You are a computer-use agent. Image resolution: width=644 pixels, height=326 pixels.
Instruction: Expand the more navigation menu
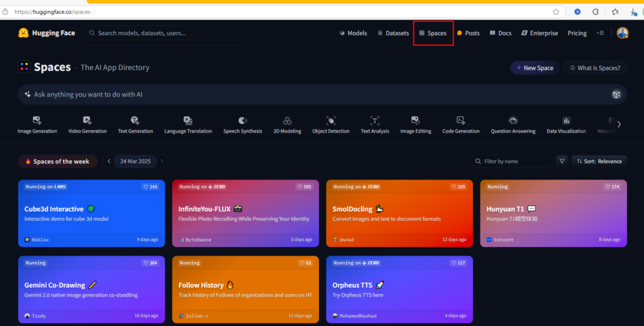(600, 33)
